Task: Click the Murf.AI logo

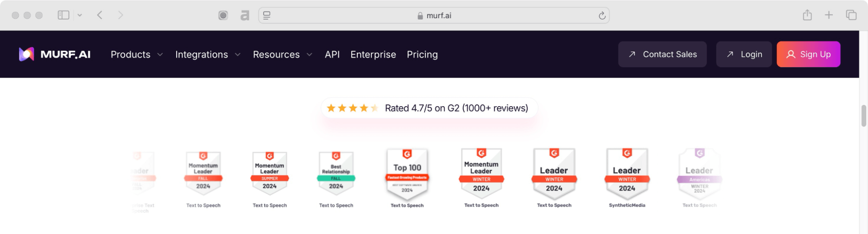Action: pos(55,54)
